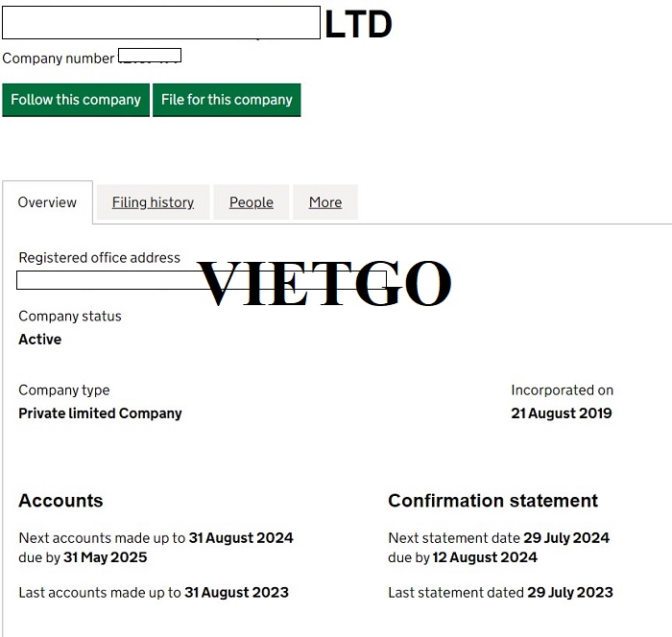Click the redacted company number box
This screenshot has height=637, width=672.
[150, 56]
